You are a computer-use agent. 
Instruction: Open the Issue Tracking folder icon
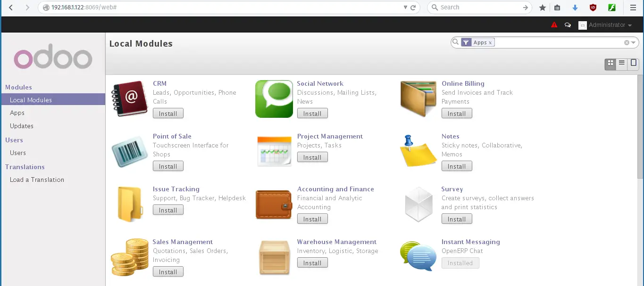click(x=130, y=204)
